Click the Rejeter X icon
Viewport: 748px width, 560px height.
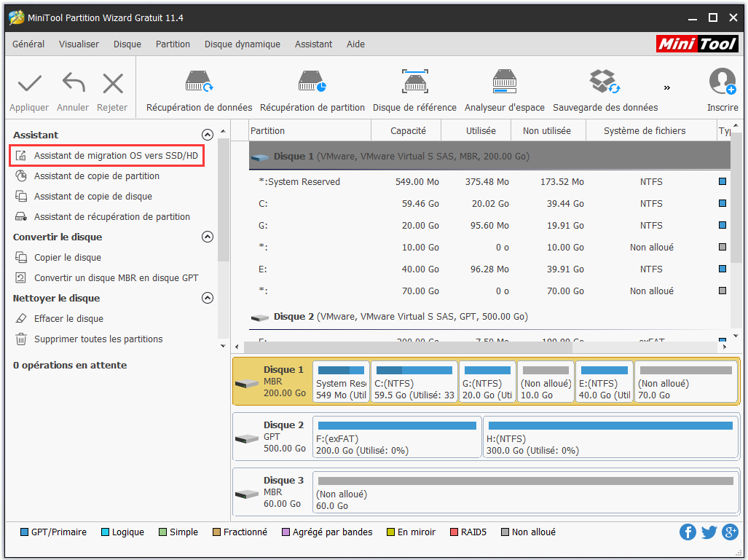pyautogui.click(x=113, y=84)
